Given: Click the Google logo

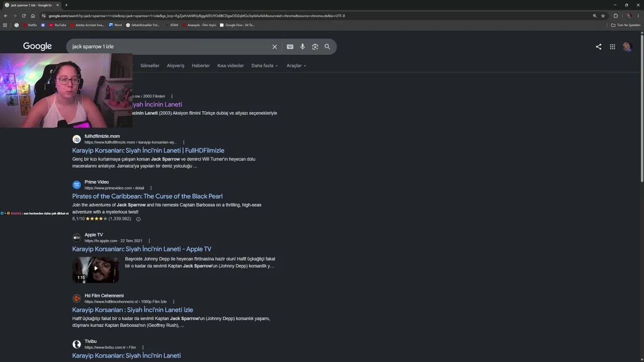Looking at the screenshot, I should coord(37,46).
